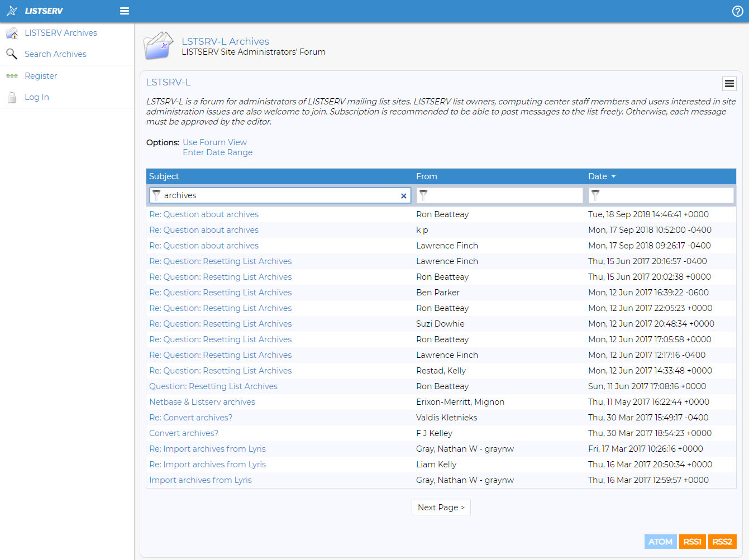749x560 pixels.
Task: Open original Question: Resetting List Archives post
Action: [213, 386]
